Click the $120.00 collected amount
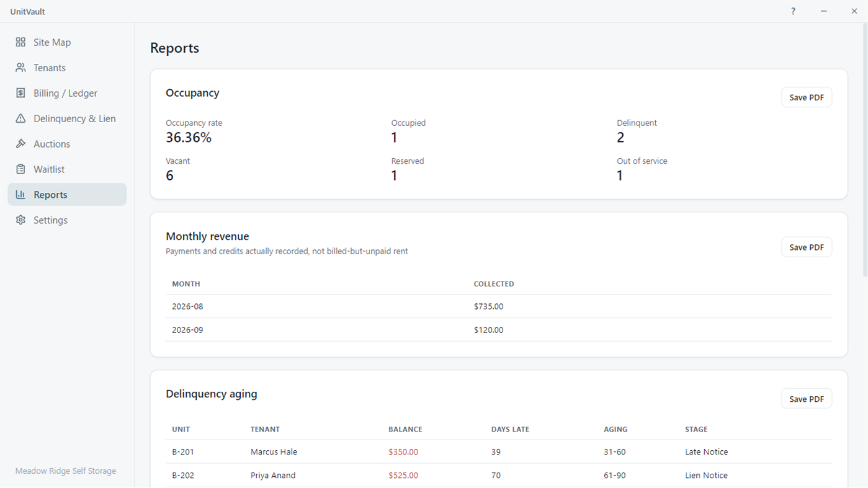This screenshot has width=868, height=488. [488, 330]
